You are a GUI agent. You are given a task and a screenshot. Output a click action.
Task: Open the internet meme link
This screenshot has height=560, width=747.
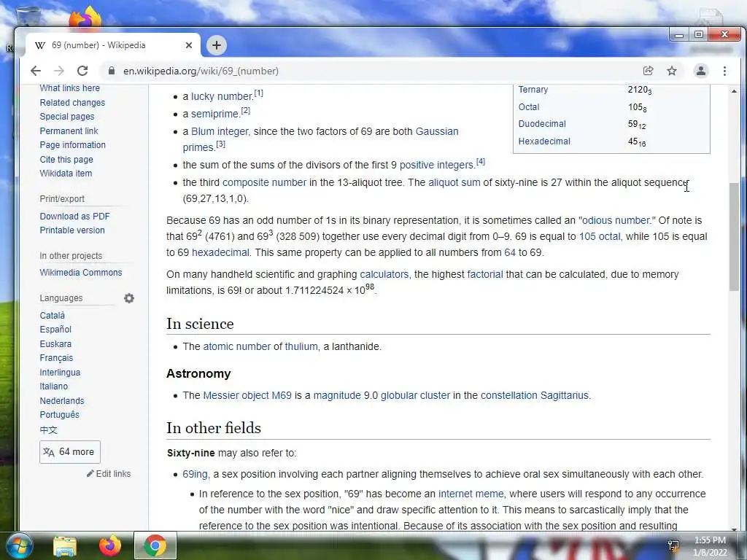(471, 494)
